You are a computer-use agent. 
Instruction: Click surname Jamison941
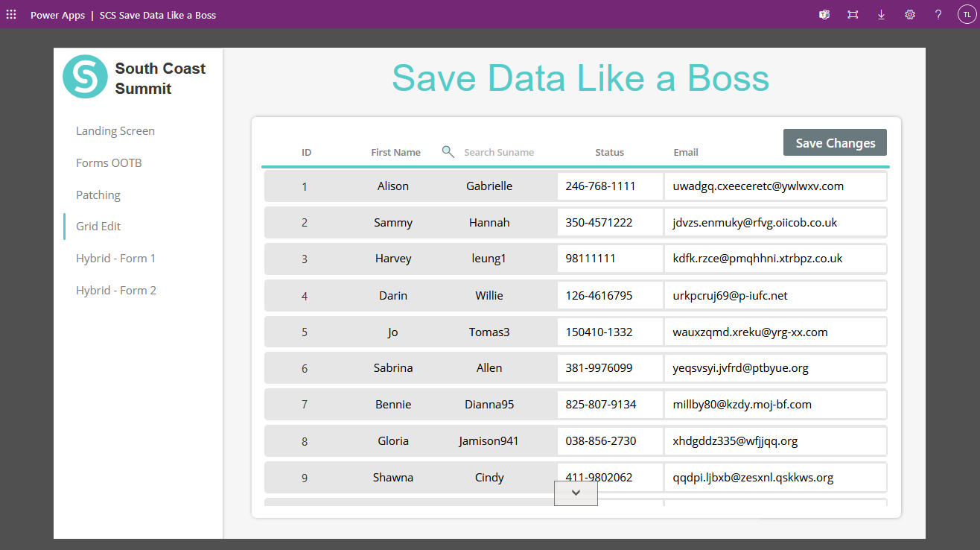pos(489,441)
